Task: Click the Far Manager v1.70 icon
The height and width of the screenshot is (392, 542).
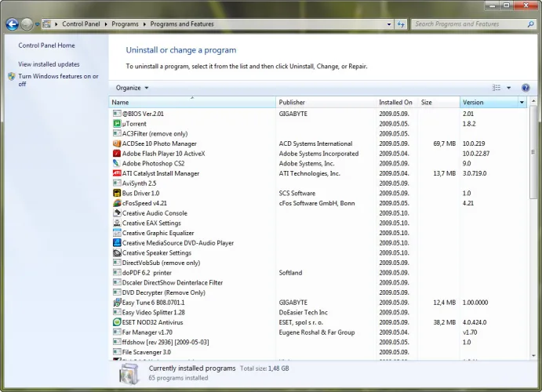Action: pos(117,332)
